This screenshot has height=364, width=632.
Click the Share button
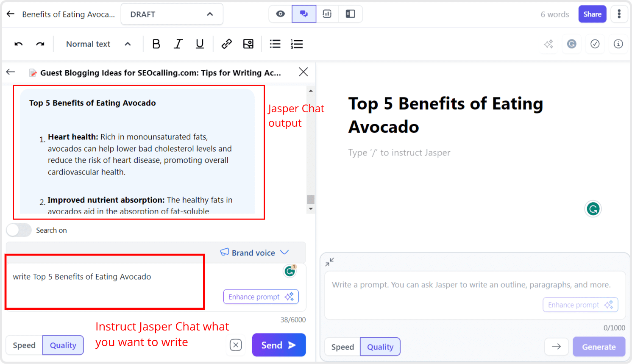tap(592, 14)
